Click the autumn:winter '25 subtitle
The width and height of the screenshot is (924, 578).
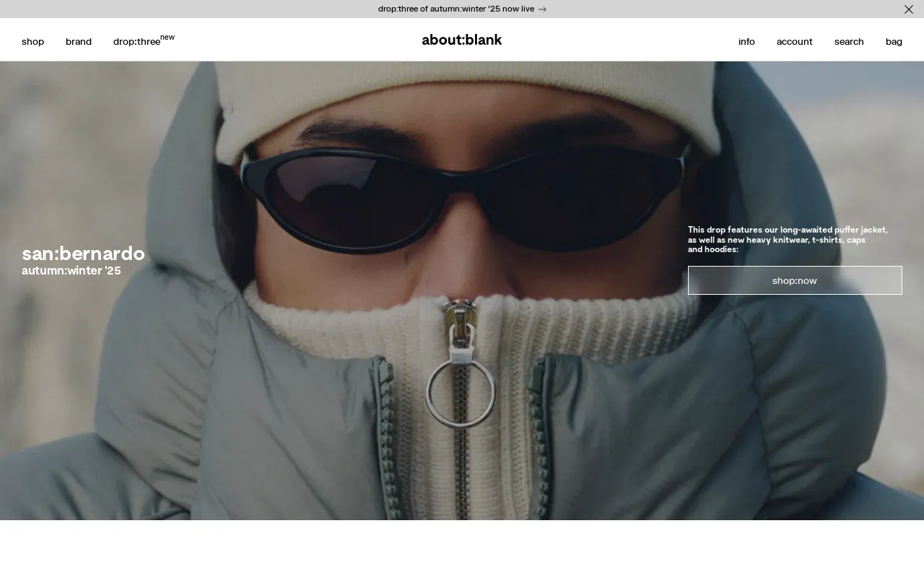point(71,271)
